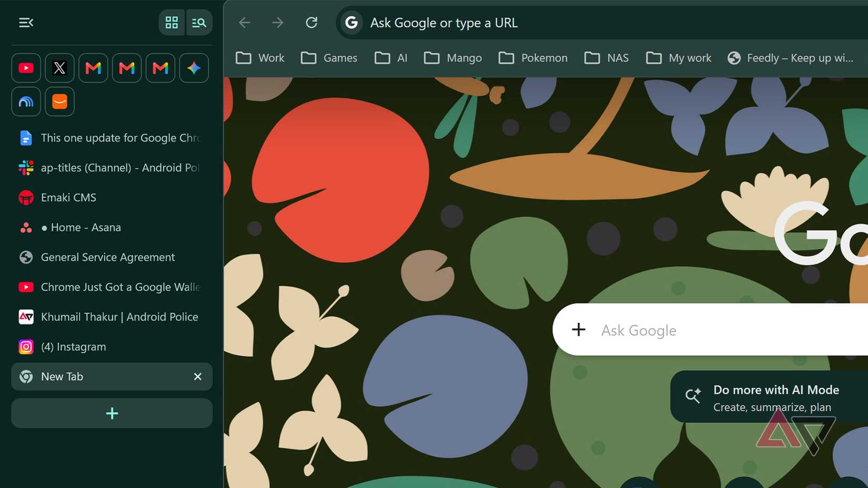
Task: Switch to General Service Agreement tab
Action: (x=112, y=257)
